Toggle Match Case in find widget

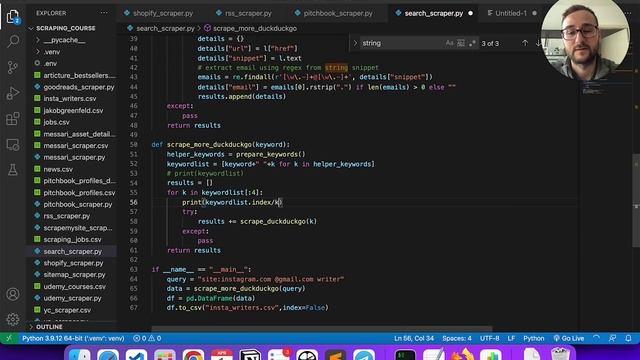[x=449, y=43]
